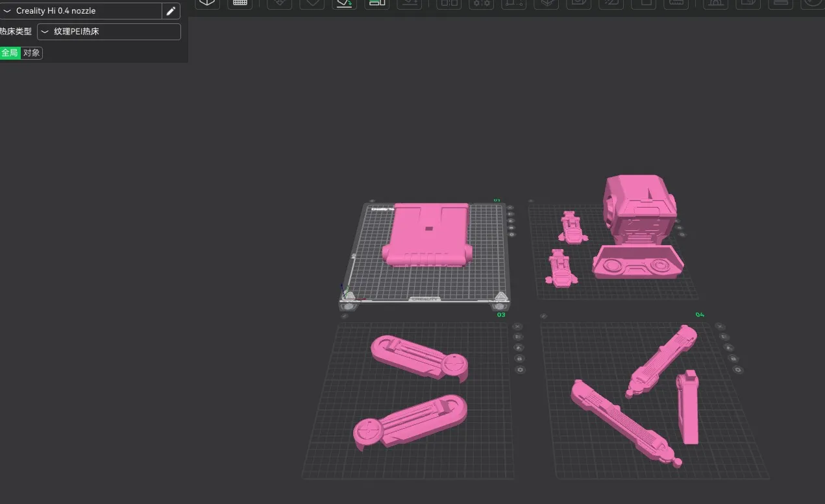Screen dimensions: 825x504
Task: Click the add plate grid icon
Action: click(240, 3)
